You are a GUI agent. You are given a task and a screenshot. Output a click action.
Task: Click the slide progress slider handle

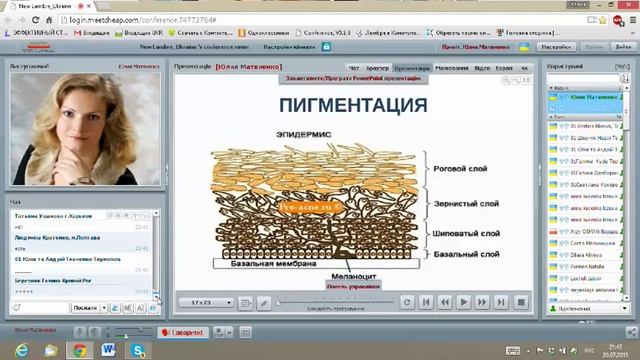point(278,303)
